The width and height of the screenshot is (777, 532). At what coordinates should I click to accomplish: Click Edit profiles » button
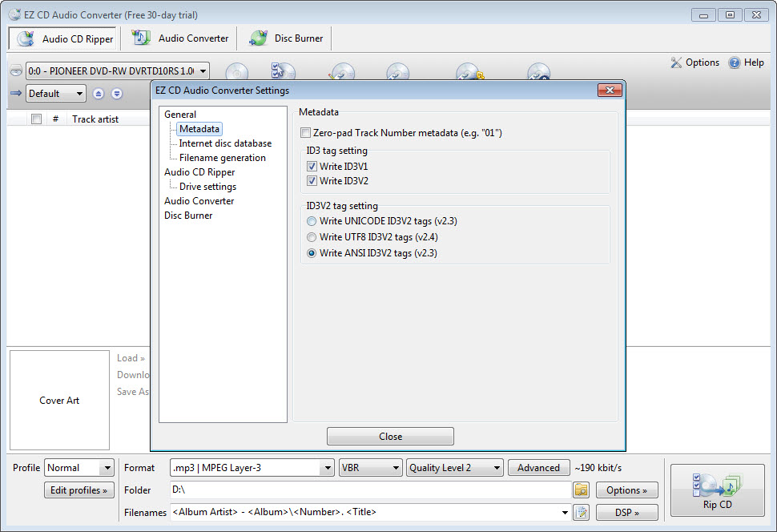tap(79, 490)
